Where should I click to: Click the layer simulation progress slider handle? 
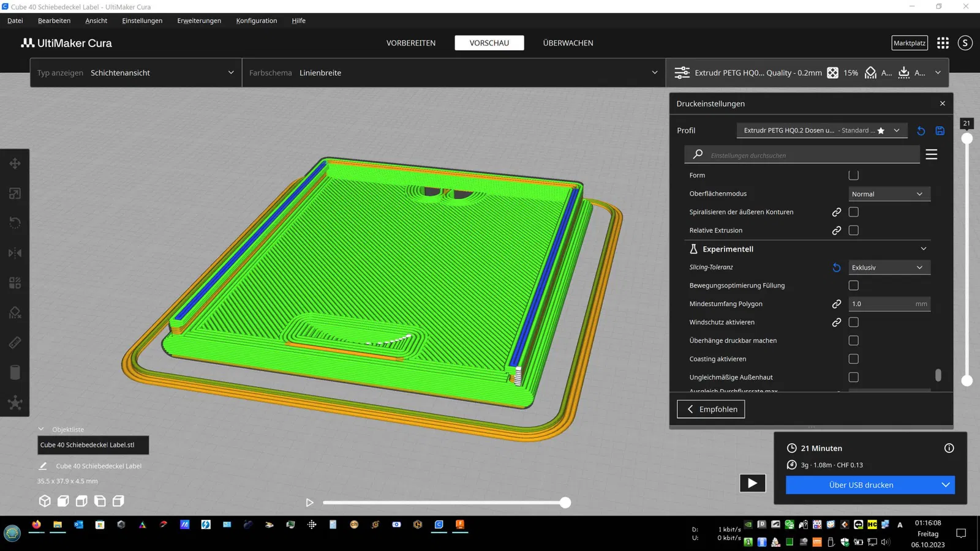[x=565, y=503]
